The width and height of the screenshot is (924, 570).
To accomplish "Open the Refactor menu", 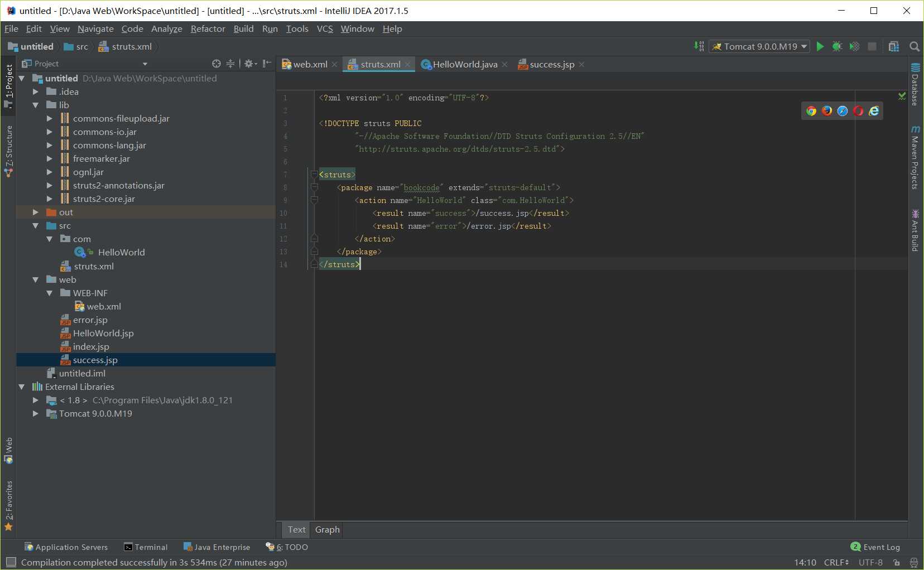I will click(208, 28).
